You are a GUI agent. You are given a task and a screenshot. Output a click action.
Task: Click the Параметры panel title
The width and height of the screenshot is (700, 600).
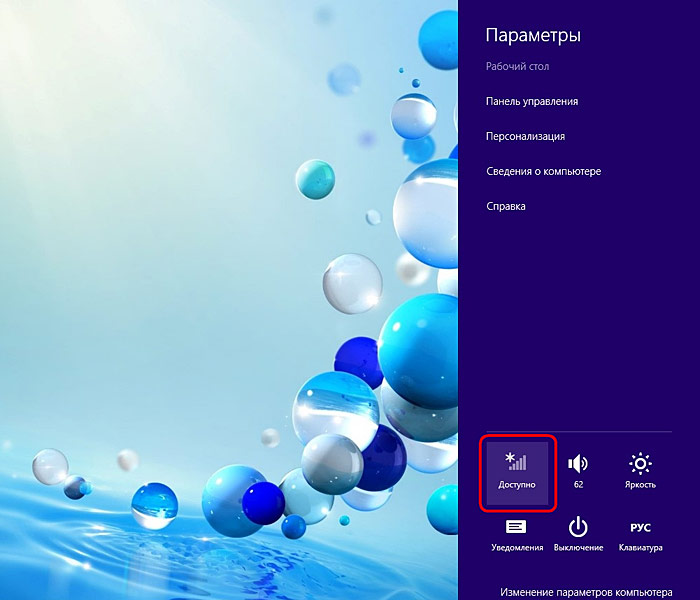coord(533,35)
